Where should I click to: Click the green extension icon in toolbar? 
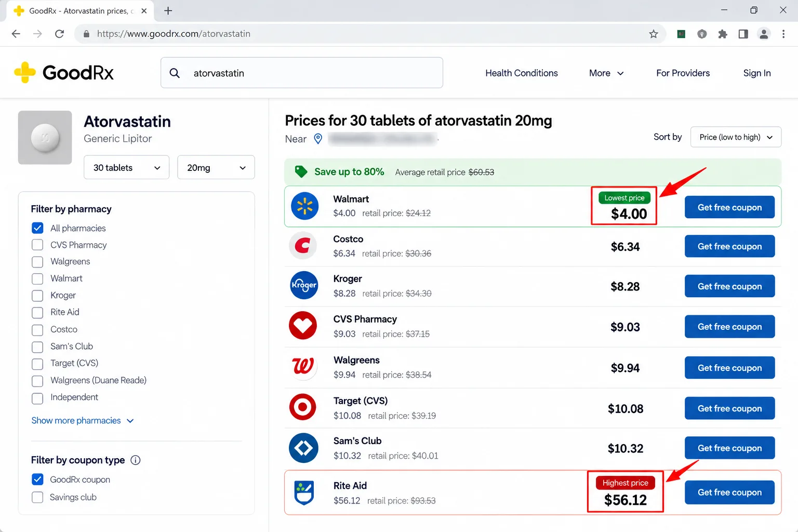pos(681,34)
